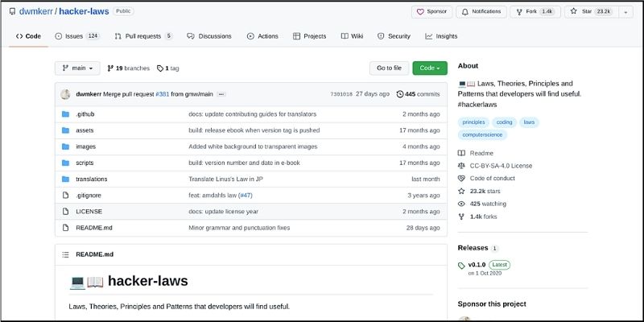Open the .gitignore file
644x322 pixels.
[x=89, y=196]
